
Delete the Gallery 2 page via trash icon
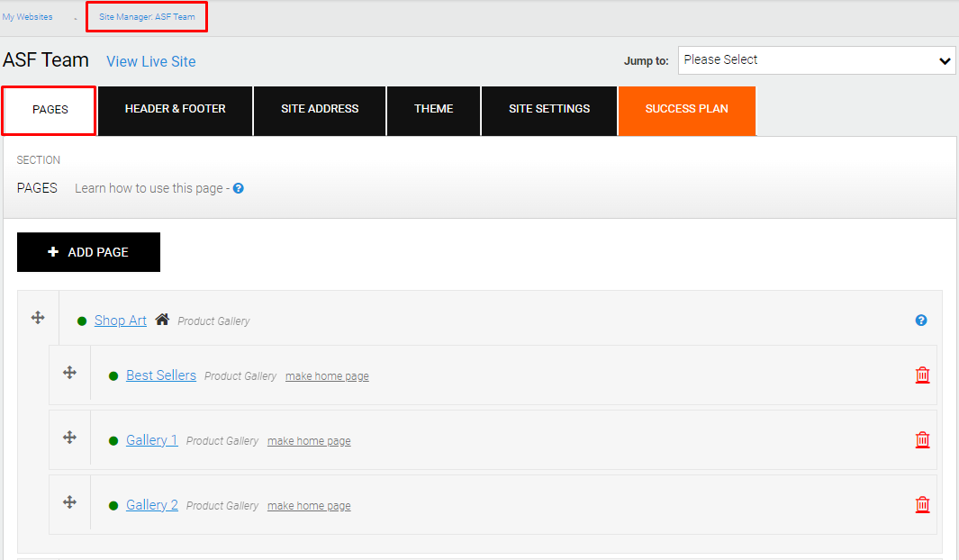tap(922, 504)
